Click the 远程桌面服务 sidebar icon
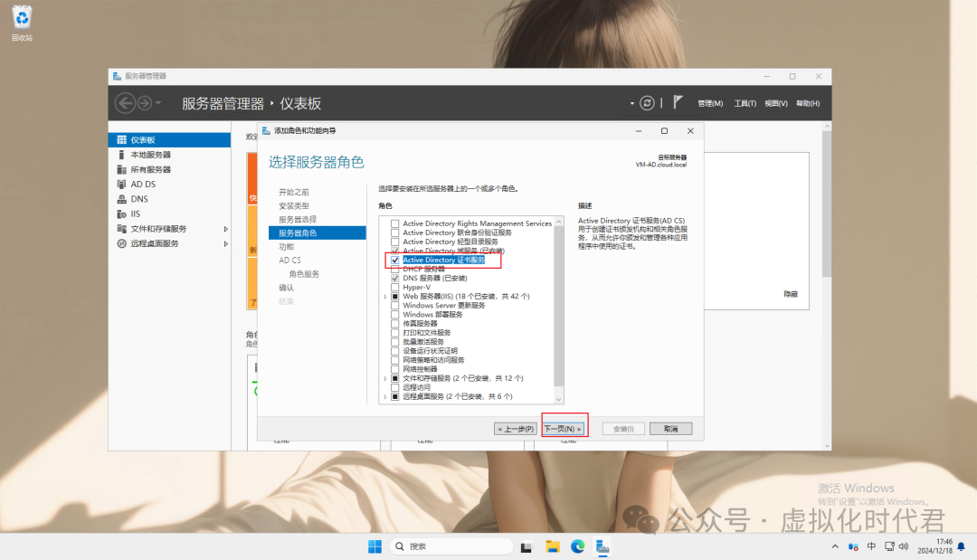 coord(121,243)
